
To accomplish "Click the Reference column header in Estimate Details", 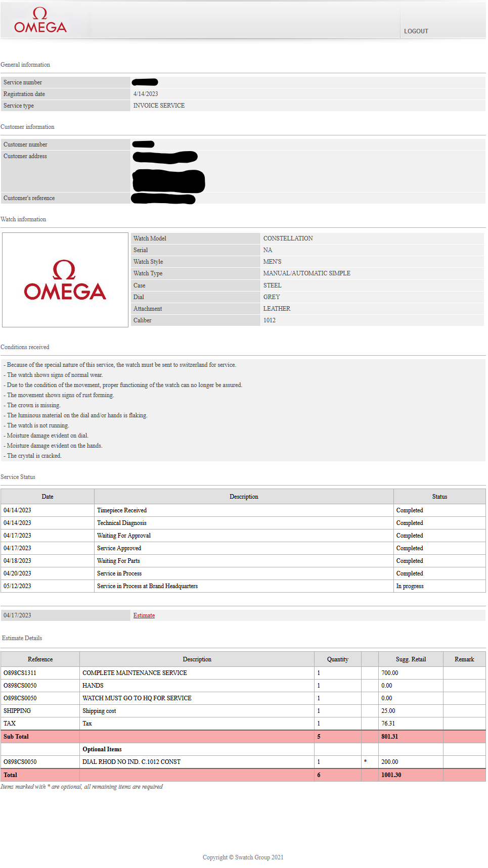I will 40,659.
